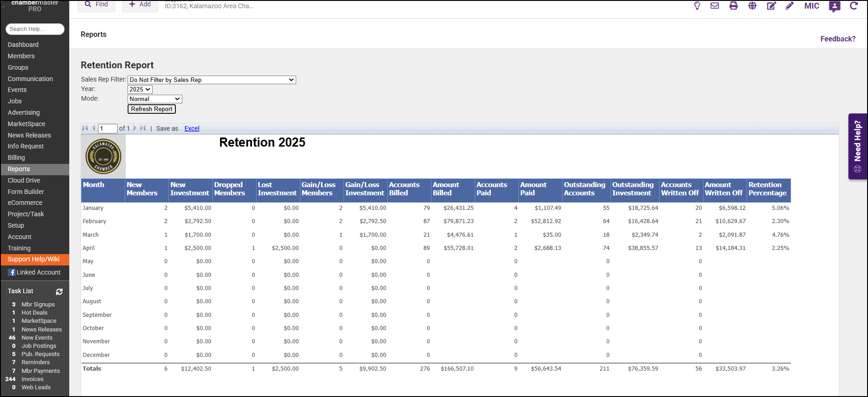The width and height of the screenshot is (868, 397).
Task: Open the user chat bubble icon
Action: (x=834, y=6)
